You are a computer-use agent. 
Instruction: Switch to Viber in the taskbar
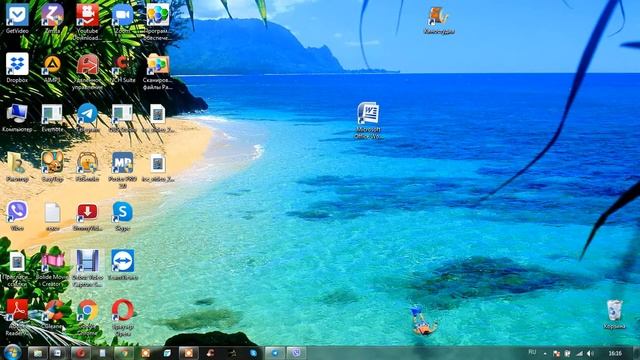pyautogui.click(x=296, y=353)
